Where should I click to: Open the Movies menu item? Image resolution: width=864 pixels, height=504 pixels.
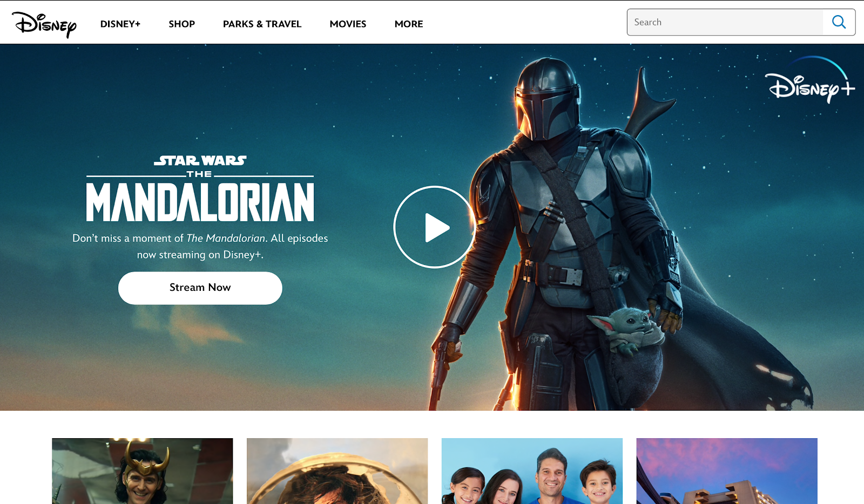click(x=348, y=24)
